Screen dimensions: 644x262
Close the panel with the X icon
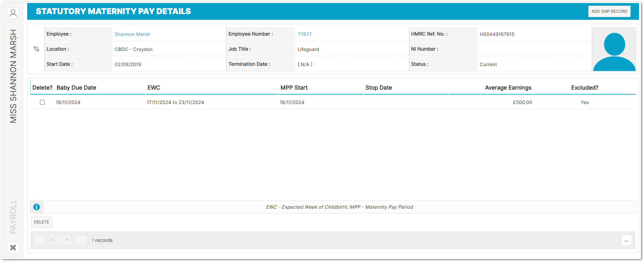[x=13, y=248]
